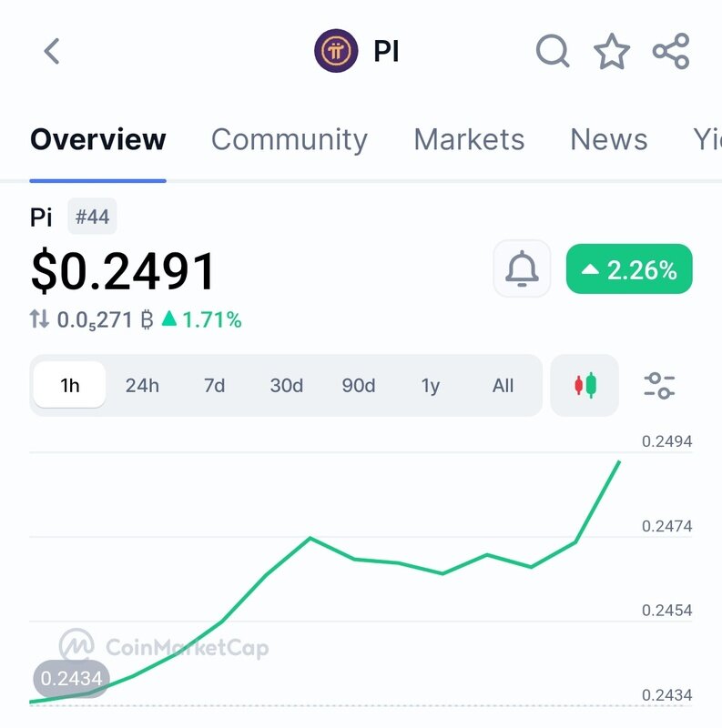Image resolution: width=722 pixels, height=728 pixels.
Task: Switch to the Markets tab
Action: 469,139
